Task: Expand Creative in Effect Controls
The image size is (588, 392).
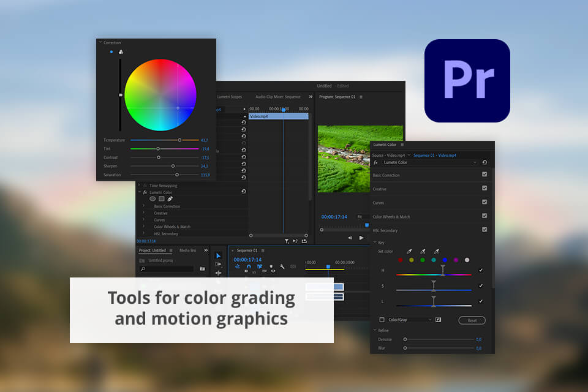Action: pos(143,213)
